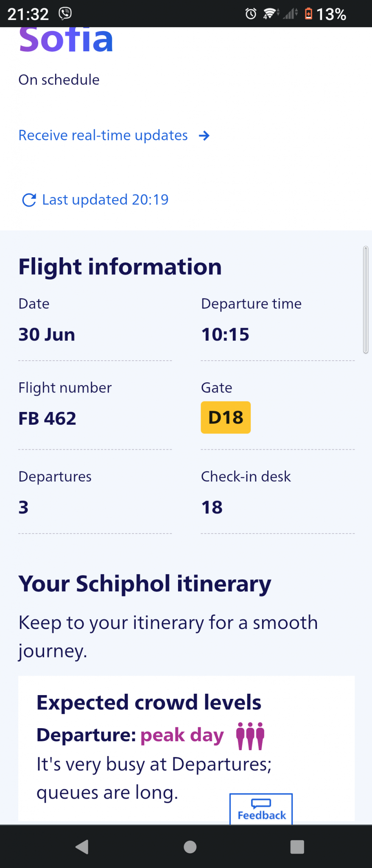This screenshot has width=372, height=868.
Task: Open recent apps with square button
Action: pyautogui.click(x=297, y=847)
